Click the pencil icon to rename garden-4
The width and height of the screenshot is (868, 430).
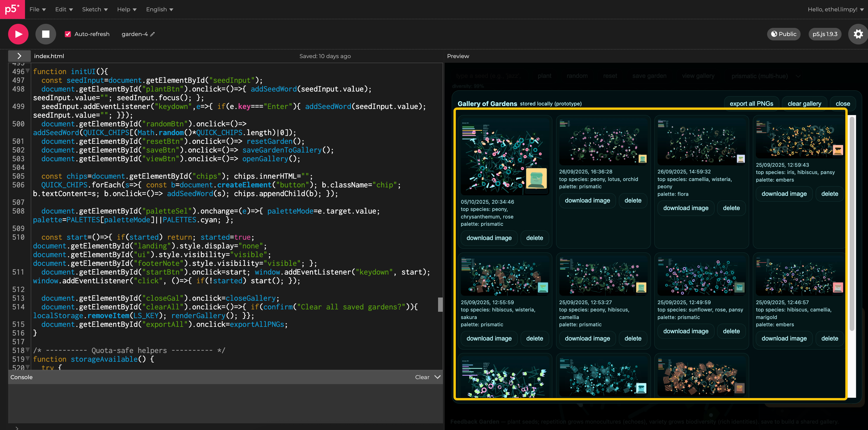[x=153, y=34]
